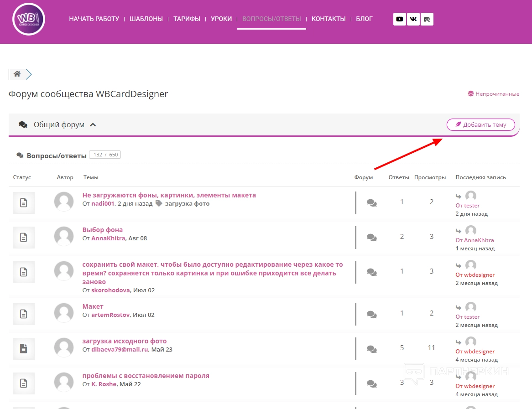This screenshot has height=409, width=532.
Task: Open the YouTube social icon
Action: pos(399,19)
